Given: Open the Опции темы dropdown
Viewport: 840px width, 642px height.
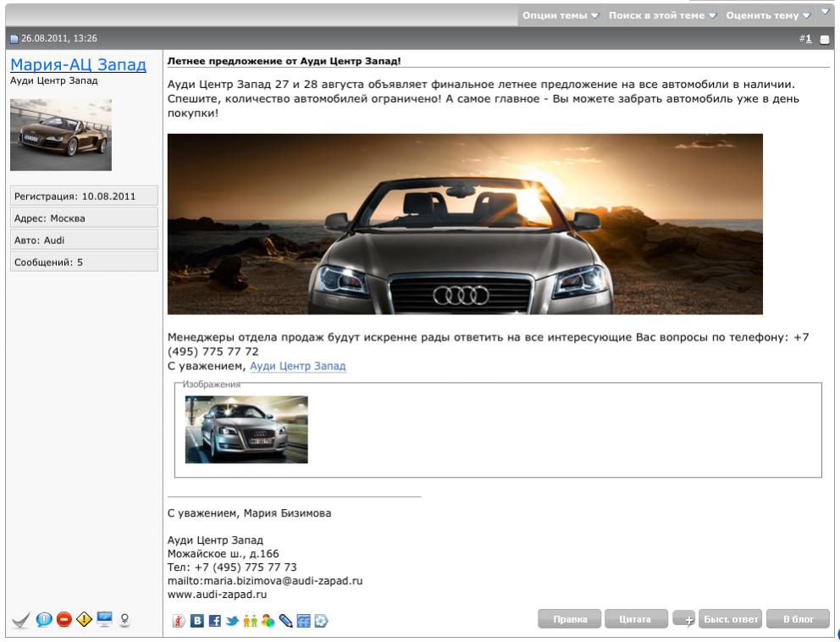Looking at the screenshot, I should tap(561, 15).
